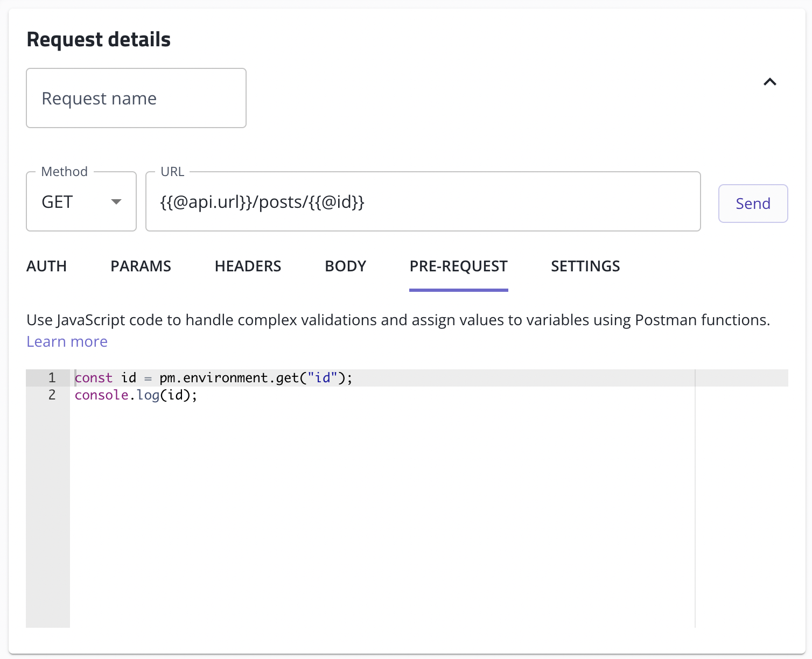Screen dimensions: 812x659
Task: Open the GET method dropdown
Action: tap(81, 202)
